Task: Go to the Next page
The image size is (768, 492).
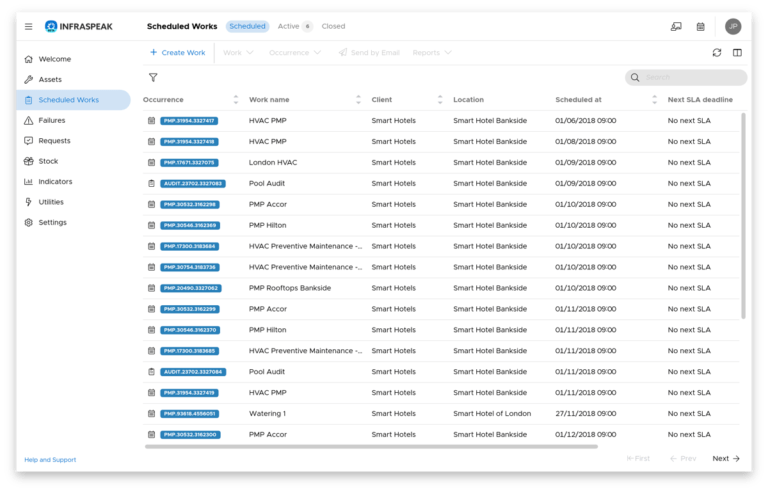Action: click(726, 459)
